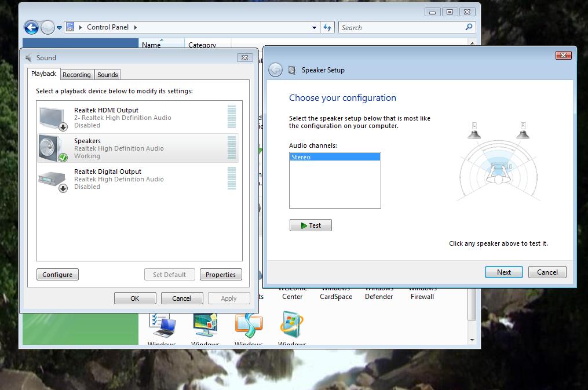The image size is (588, 390).
Task: Click the Sound dialog speaker title icon
Action: point(28,58)
